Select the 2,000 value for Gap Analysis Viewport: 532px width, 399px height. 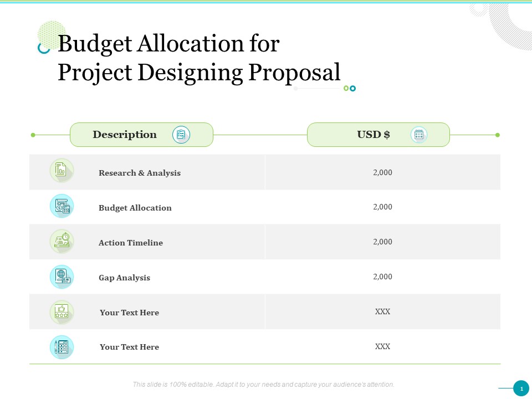[382, 277]
